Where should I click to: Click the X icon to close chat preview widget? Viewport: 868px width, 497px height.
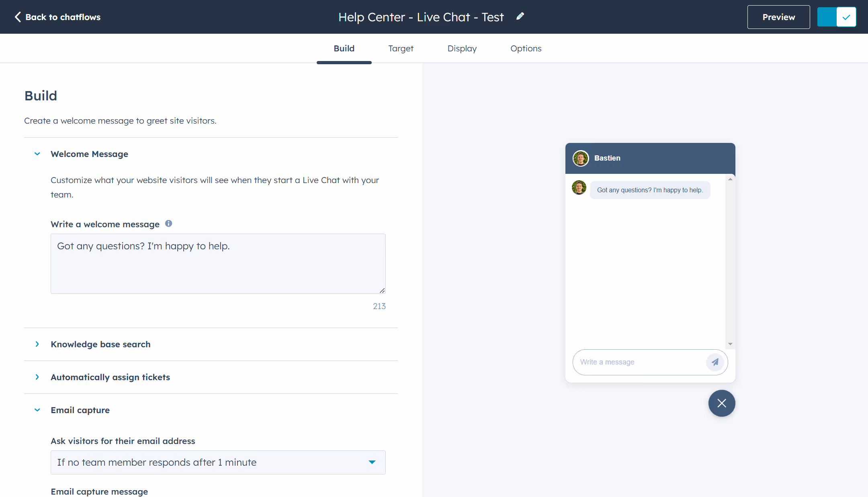tap(721, 403)
